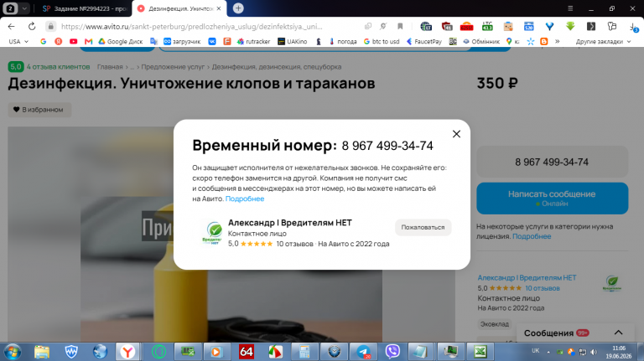644x361 pixels.
Task: Open the Google Диск bookmark
Action: 121,41
